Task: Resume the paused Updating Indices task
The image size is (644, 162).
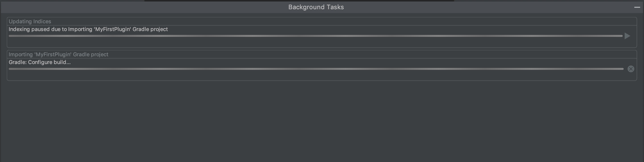Action: click(x=627, y=36)
